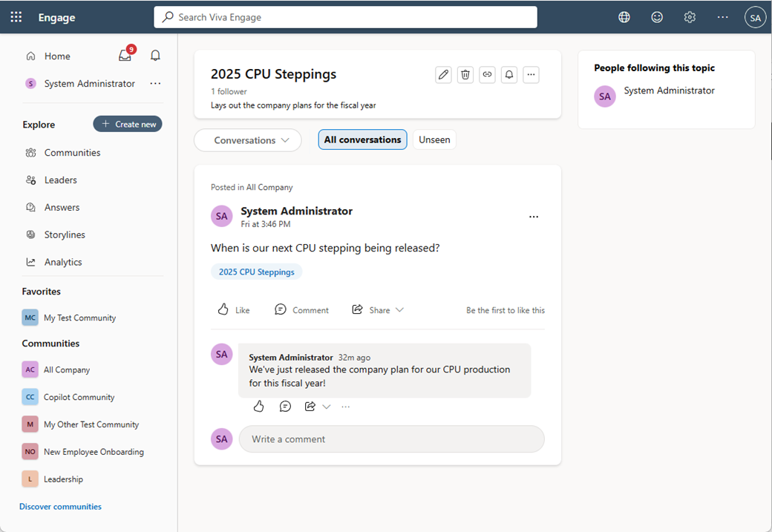Toggle Like on the CPU stepping post
This screenshot has width=772, height=532.
coord(233,309)
